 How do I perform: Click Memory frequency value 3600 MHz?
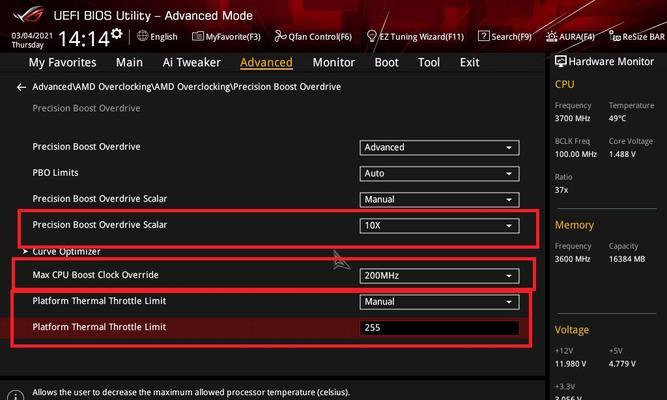click(573, 259)
